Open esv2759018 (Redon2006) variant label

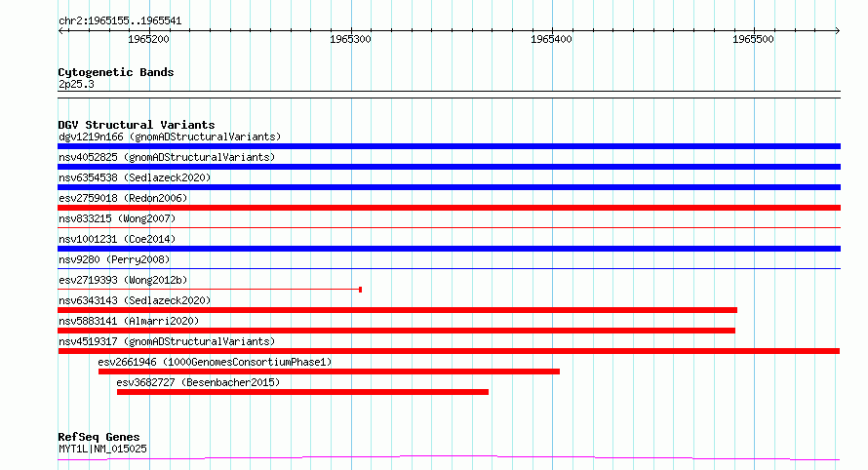[x=123, y=198]
